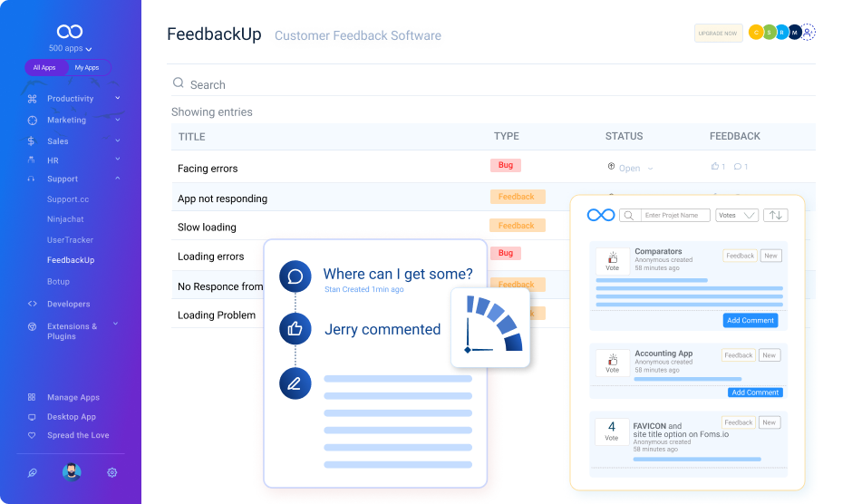Select the All Apps toggle option

pos(44,68)
